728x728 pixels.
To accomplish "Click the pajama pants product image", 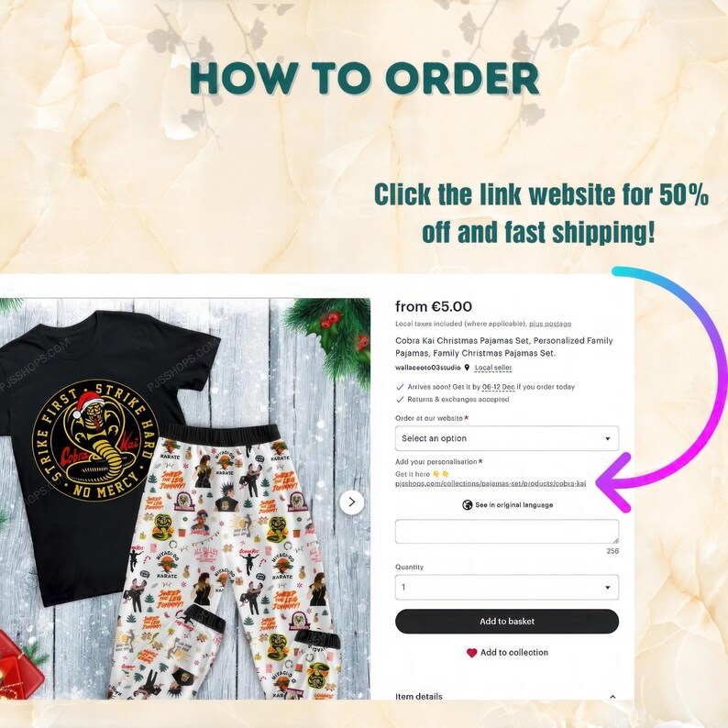I will coord(227,559).
